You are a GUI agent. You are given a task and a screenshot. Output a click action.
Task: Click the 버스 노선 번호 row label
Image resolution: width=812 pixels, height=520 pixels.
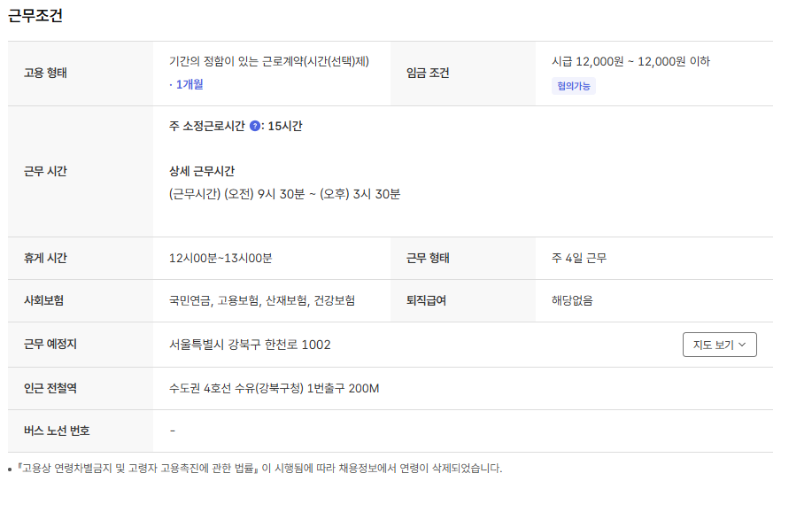click(57, 431)
